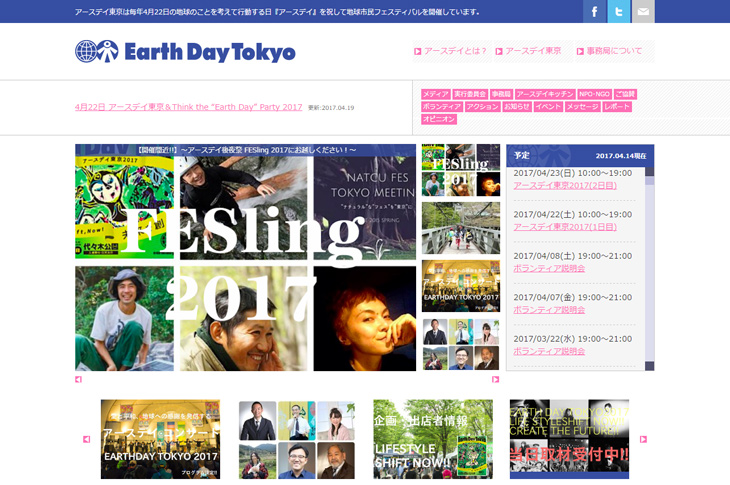Open the Facebook page icon
This screenshot has width=730, height=485.
tap(595, 12)
